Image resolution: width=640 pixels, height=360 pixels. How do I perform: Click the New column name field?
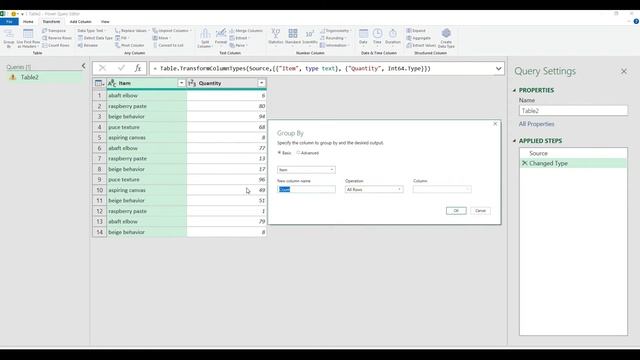[306, 189]
